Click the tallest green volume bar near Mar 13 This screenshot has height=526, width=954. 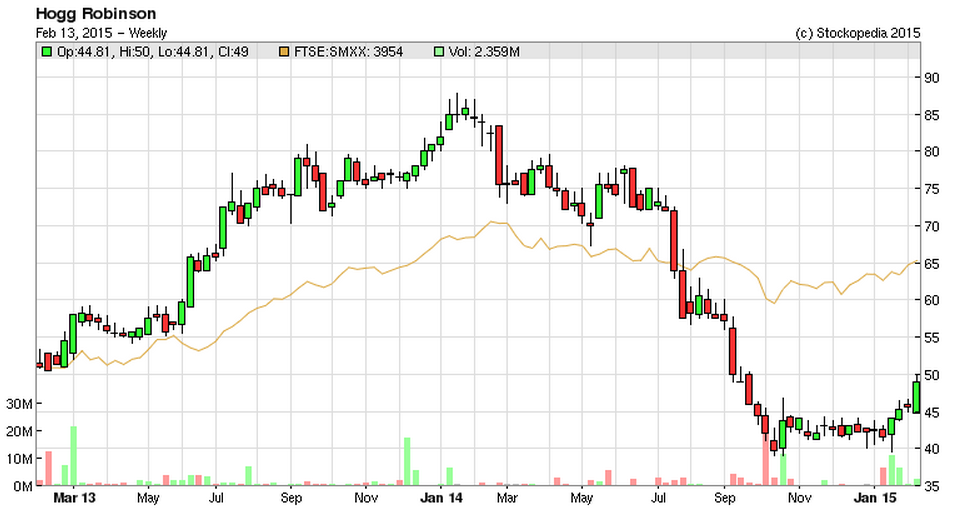74,455
